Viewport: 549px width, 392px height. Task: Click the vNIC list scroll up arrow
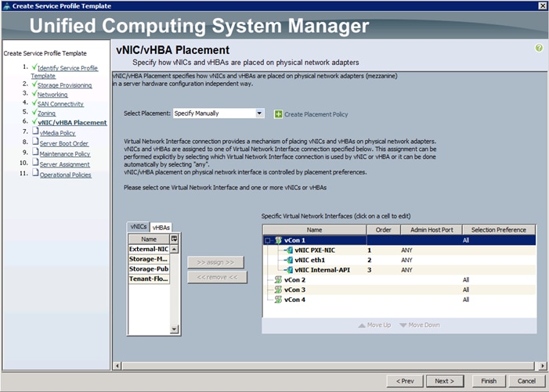click(174, 249)
